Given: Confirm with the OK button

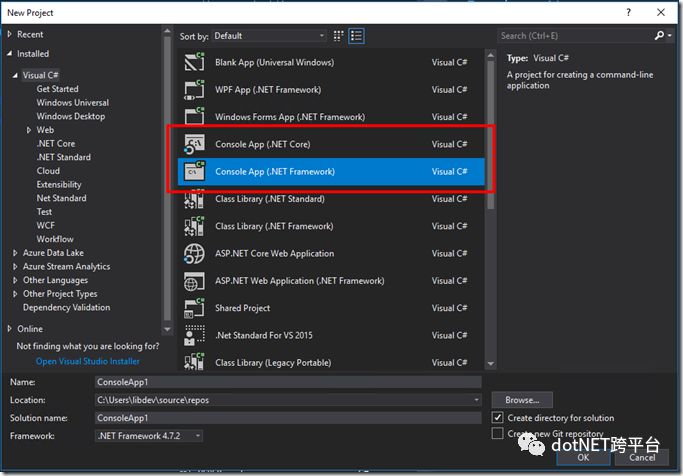Looking at the screenshot, I should [x=583, y=458].
